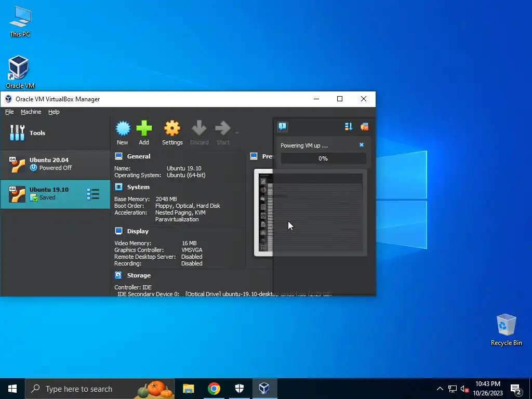The height and width of the screenshot is (399, 532).
Task: Click the 'Ubuntu (64-bit)' operating system value
Action: (x=186, y=175)
